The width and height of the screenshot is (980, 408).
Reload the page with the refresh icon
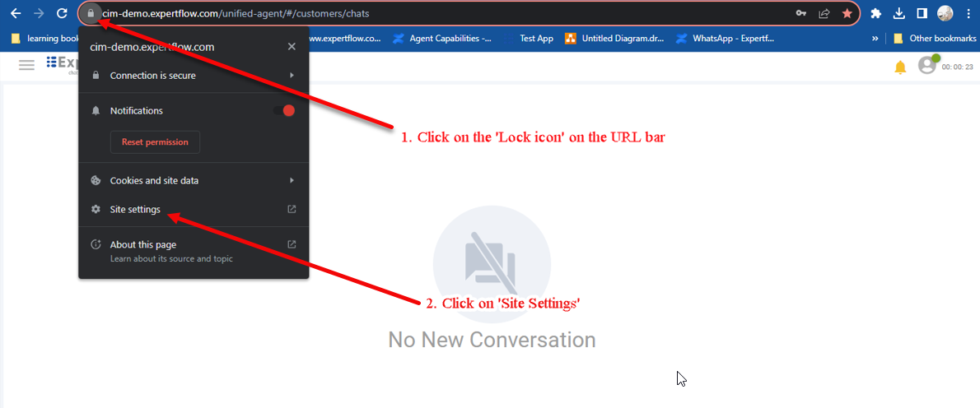click(62, 13)
